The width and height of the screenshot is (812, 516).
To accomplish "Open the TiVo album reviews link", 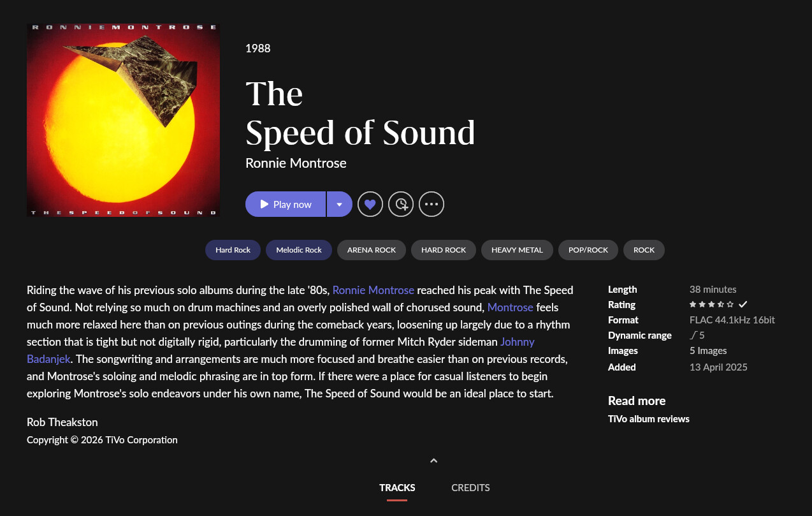I will 648,419.
